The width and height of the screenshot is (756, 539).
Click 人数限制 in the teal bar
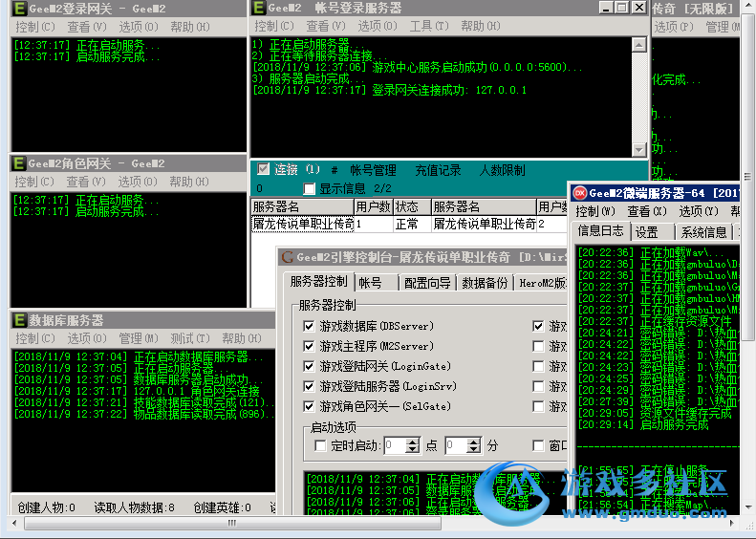coord(503,170)
